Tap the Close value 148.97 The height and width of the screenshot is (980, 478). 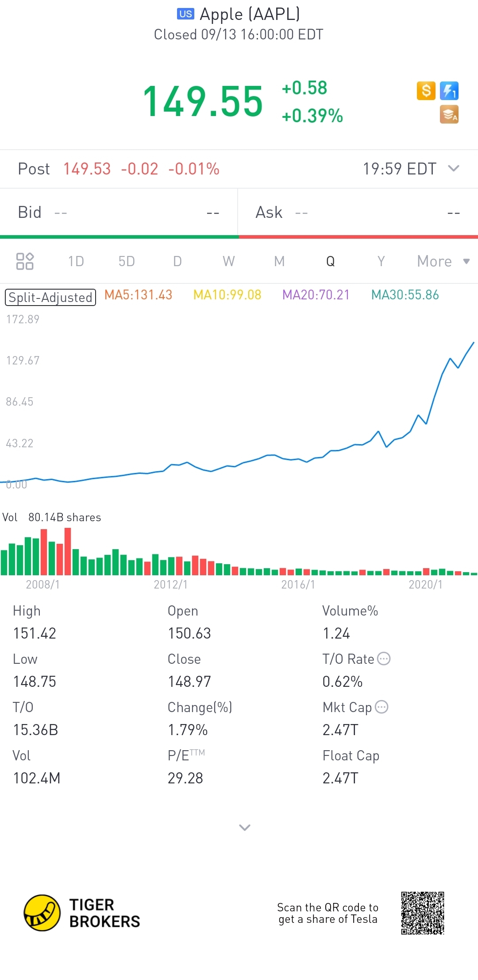(189, 682)
